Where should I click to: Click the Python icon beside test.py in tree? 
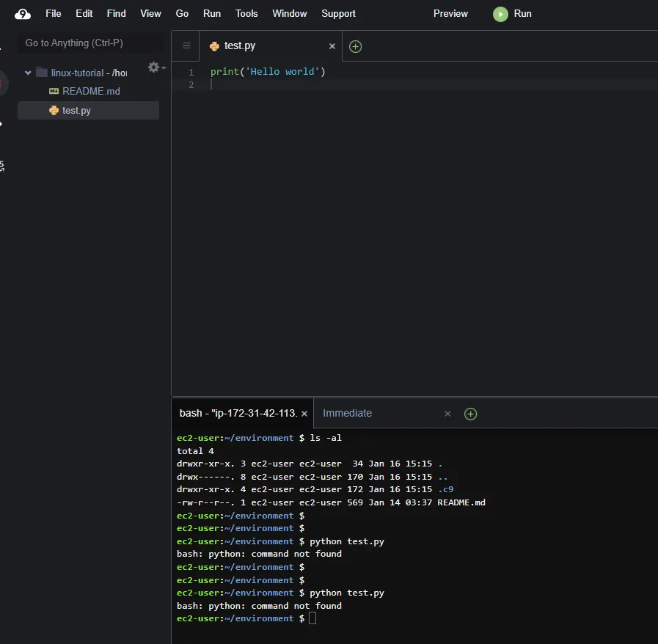coord(54,110)
